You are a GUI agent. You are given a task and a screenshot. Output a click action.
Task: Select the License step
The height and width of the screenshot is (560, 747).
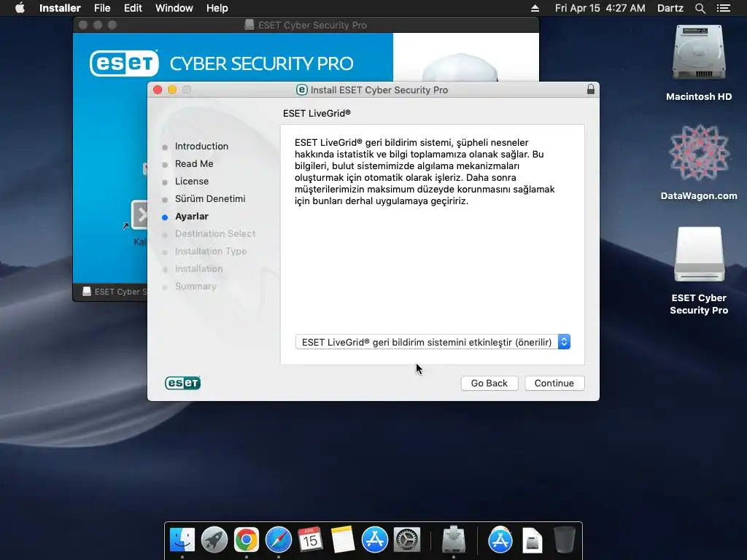192,182
